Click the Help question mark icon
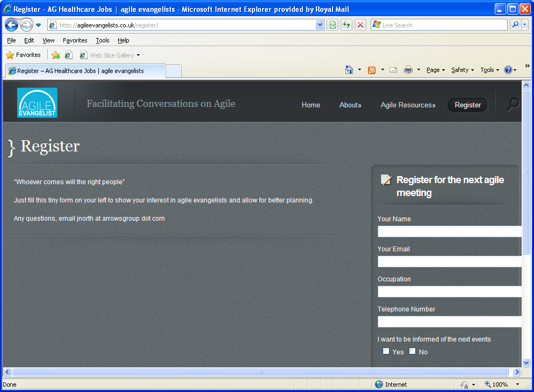Screen dimensions: 534x392 (508, 70)
